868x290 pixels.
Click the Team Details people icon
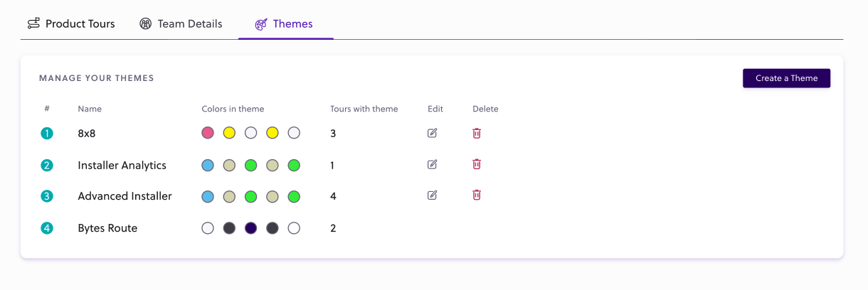[146, 24]
